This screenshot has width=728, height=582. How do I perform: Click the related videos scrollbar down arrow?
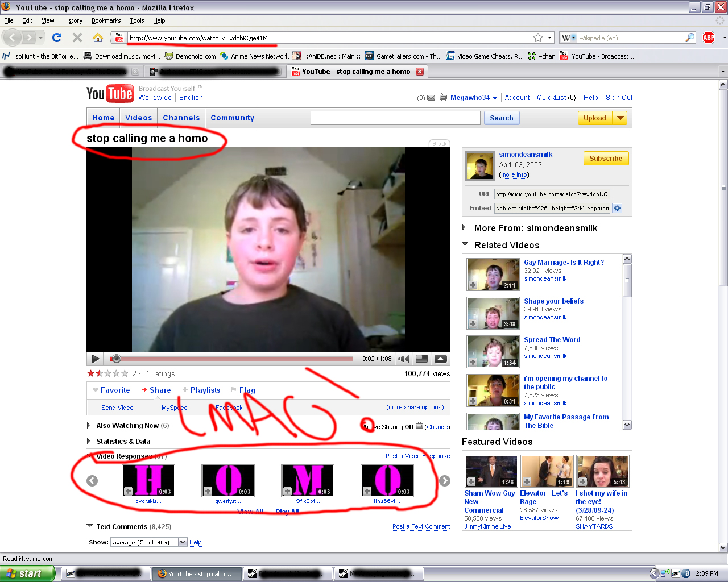[x=627, y=425]
